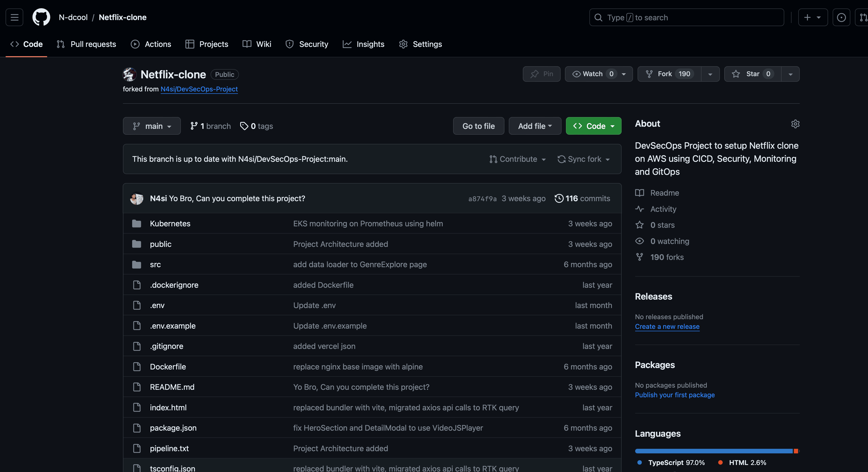The image size is (868, 472).
Task: Click the TypeScript 97.0% language label
Action: 671,463
